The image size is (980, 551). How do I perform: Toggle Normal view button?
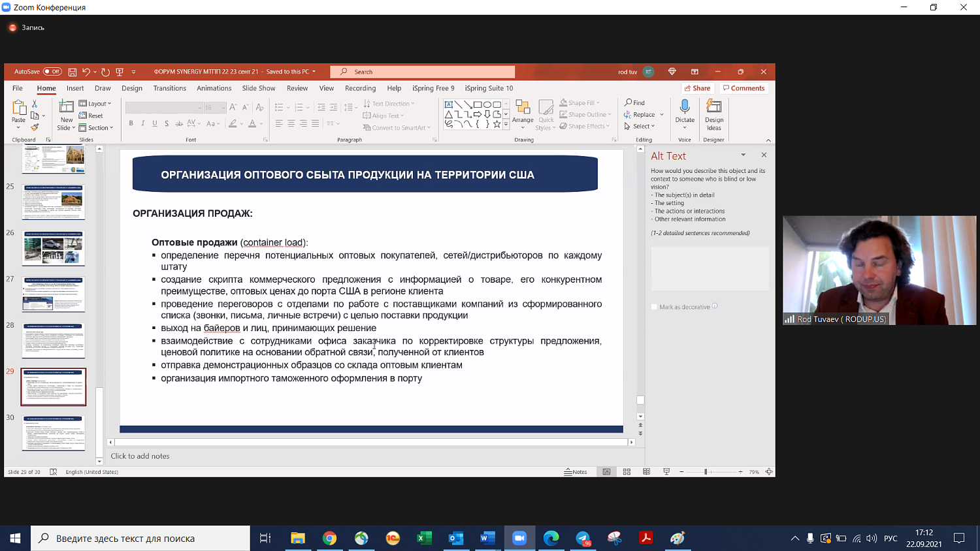tap(606, 471)
